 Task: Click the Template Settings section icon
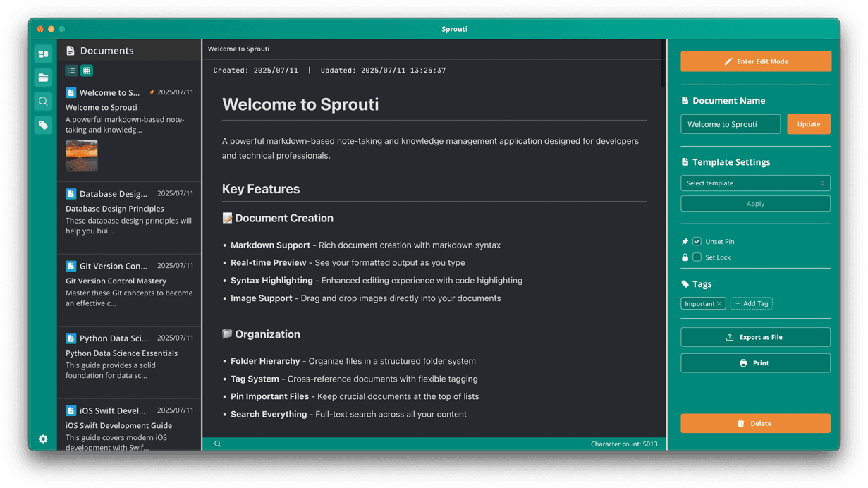click(x=685, y=162)
